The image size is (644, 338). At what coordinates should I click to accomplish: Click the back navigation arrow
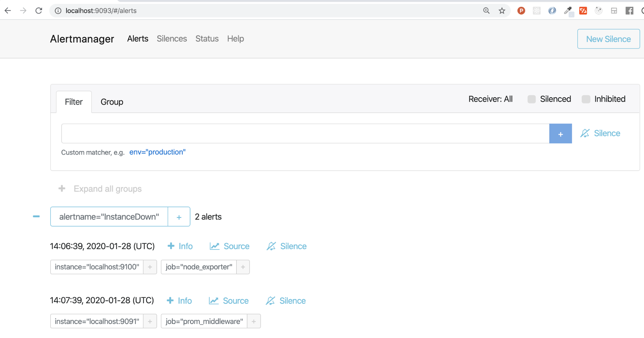pos(8,10)
